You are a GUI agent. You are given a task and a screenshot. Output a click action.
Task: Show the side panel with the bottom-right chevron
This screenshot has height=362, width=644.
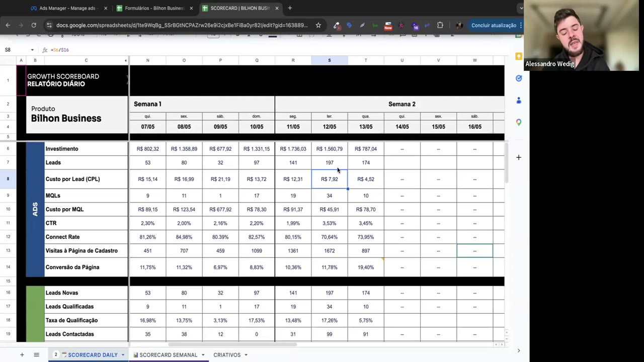519,350
